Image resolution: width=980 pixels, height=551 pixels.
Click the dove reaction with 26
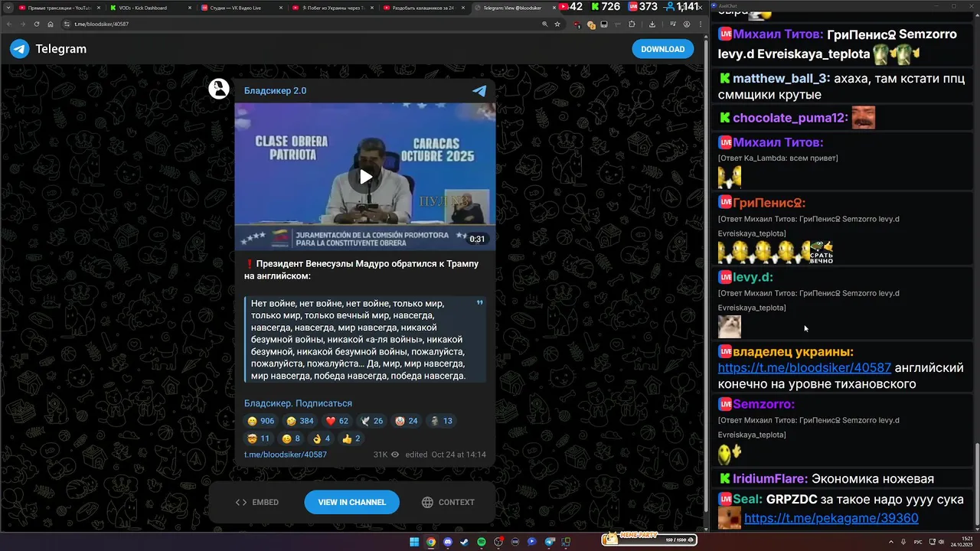[x=371, y=421]
